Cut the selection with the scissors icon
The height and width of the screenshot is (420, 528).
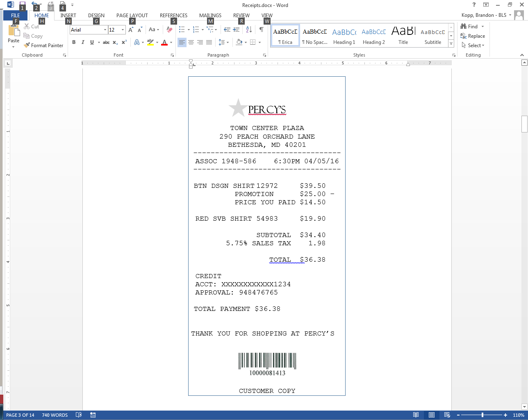(x=27, y=26)
